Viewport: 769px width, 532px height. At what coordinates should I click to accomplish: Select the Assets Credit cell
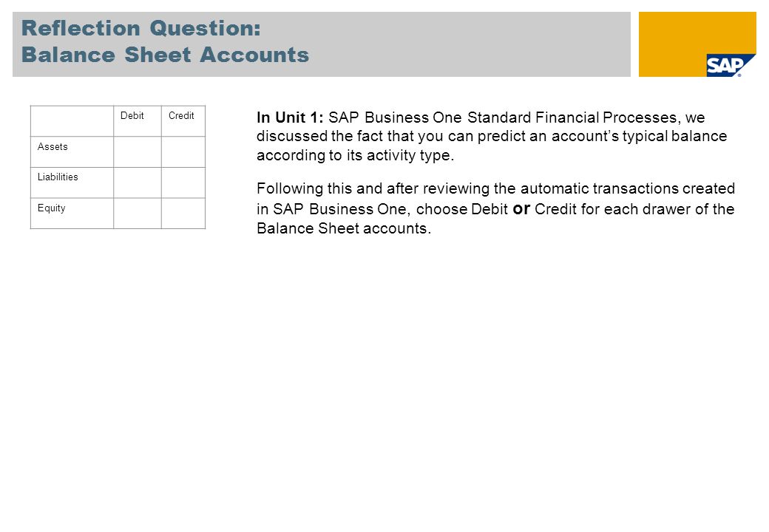tap(183, 152)
